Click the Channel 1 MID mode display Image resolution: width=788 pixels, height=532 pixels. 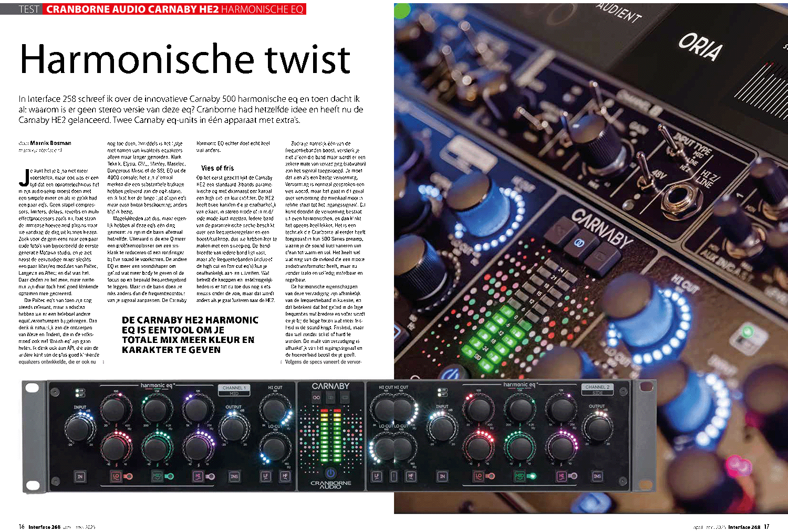pos(234,390)
